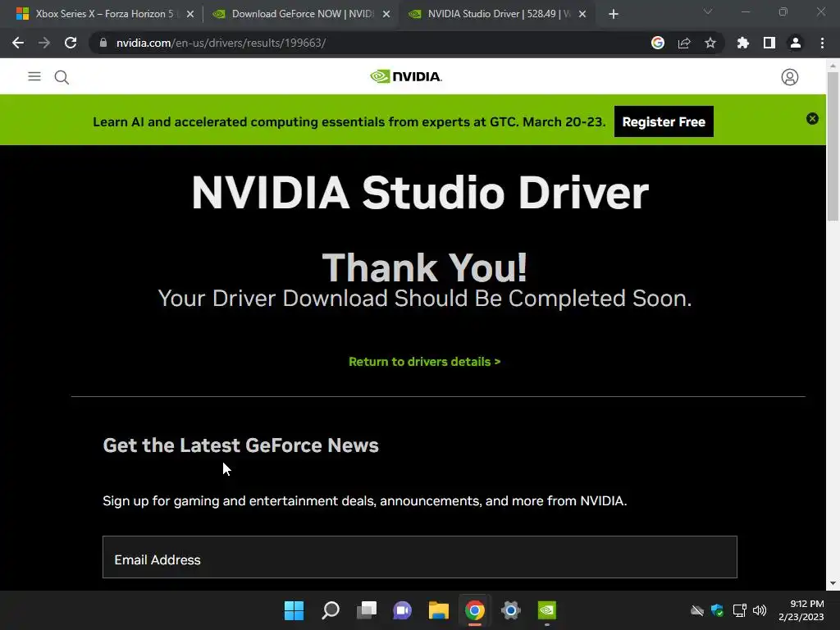View site security lock info
This screenshot has width=840, height=630.
click(103, 43)
